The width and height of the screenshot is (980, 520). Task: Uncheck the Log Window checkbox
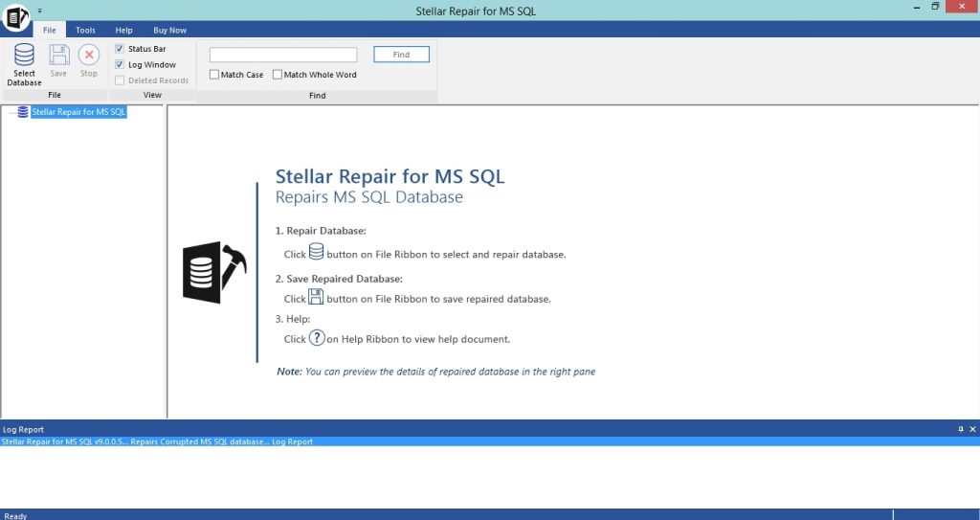point(120,64)
